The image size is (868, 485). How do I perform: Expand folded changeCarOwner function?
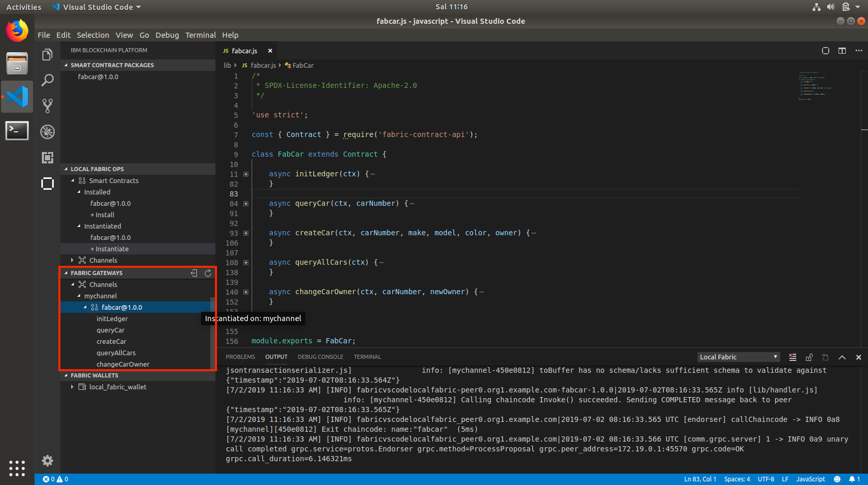tap(246, 292)
